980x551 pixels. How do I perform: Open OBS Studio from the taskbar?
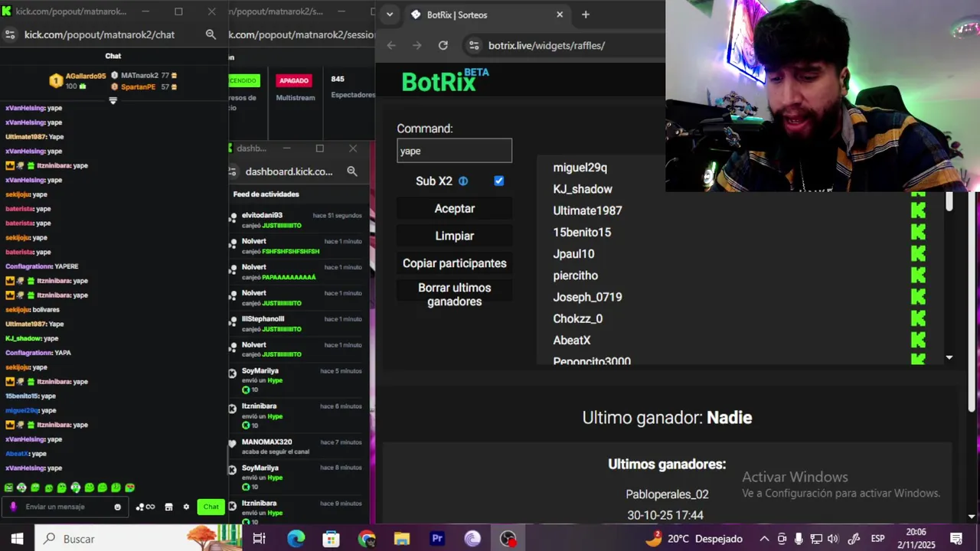click(508, 539)
